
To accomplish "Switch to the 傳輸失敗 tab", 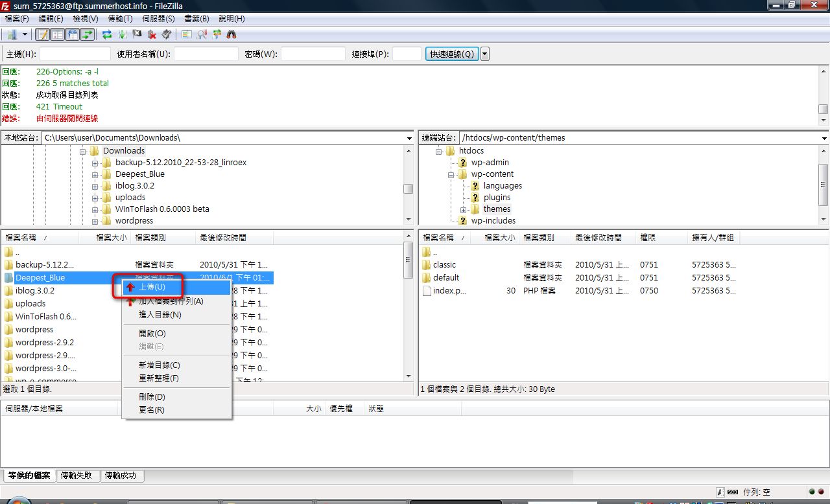I will (x=78, y=475).
